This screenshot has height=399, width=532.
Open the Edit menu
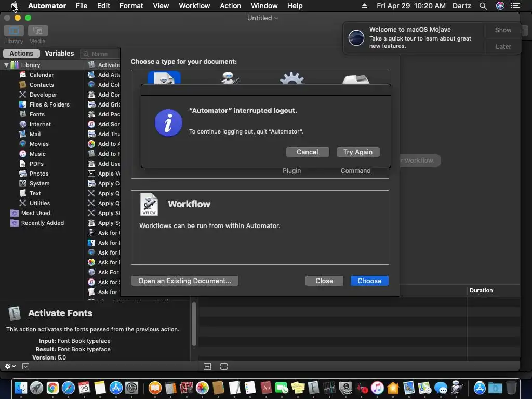tap(103, 6)
